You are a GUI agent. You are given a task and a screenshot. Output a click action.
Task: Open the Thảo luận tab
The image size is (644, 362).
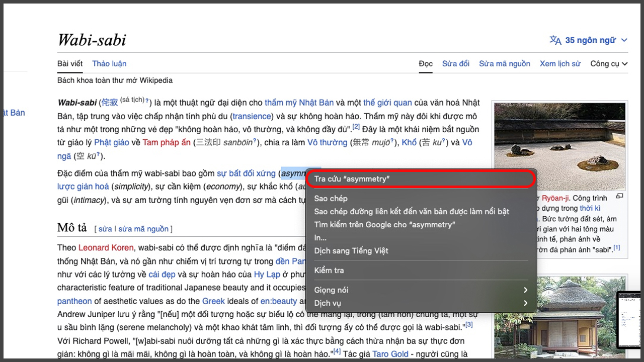(x=109, y=64)
